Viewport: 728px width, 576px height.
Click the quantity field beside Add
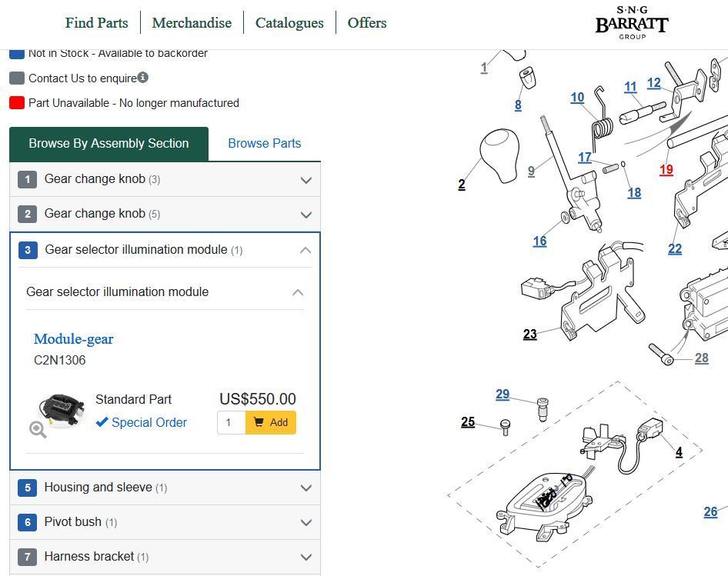point(231,422)
